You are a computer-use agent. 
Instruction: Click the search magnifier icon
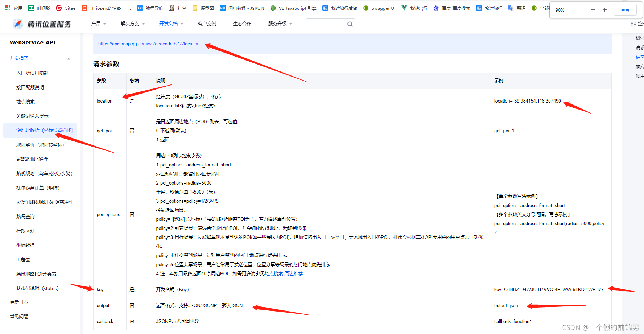(350, 24)
